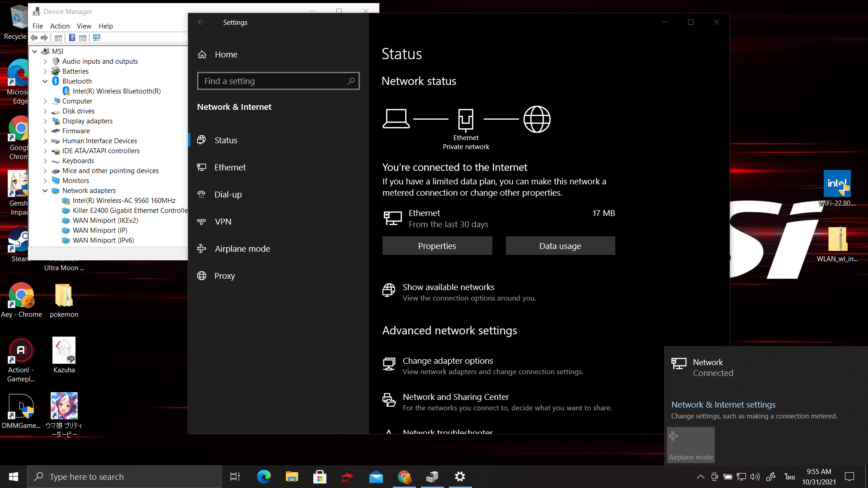Open the Airplane mode settings page
The width and height of the screenshot is (868, 488).
242,249
